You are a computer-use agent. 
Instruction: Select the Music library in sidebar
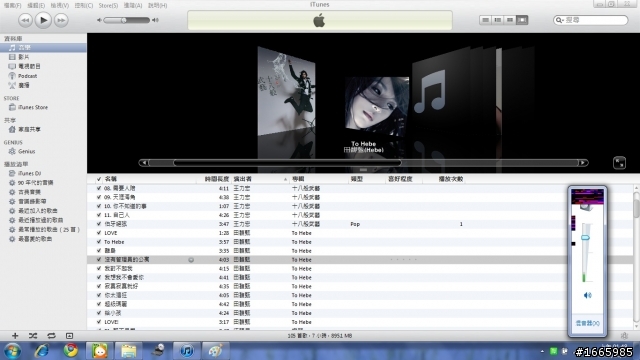tap(43, 48)
